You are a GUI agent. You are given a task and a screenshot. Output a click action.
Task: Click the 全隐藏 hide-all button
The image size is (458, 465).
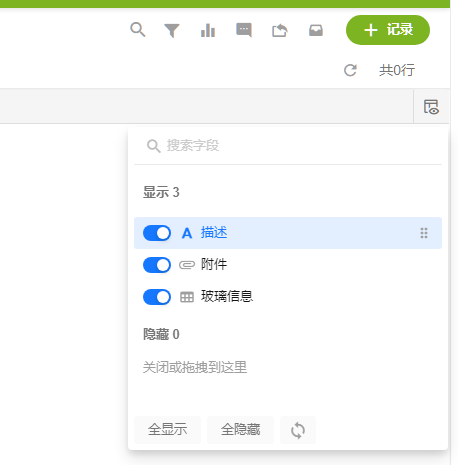click(x=240, y=430)
